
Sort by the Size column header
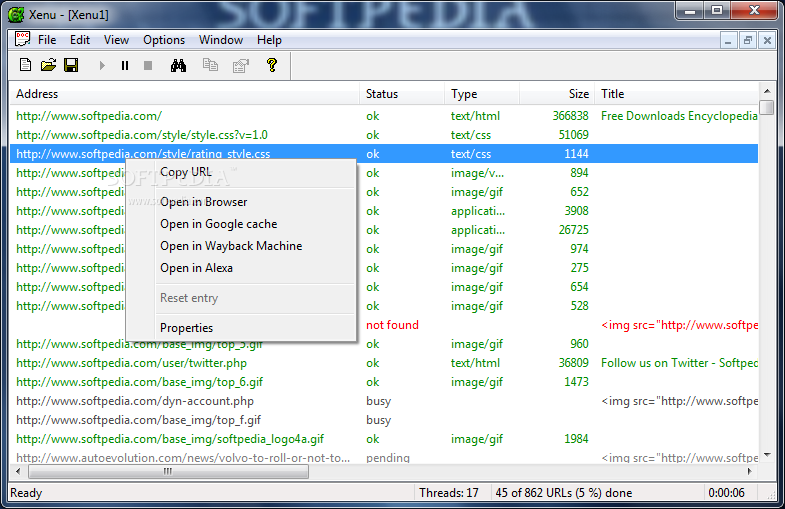click(557, 94)
